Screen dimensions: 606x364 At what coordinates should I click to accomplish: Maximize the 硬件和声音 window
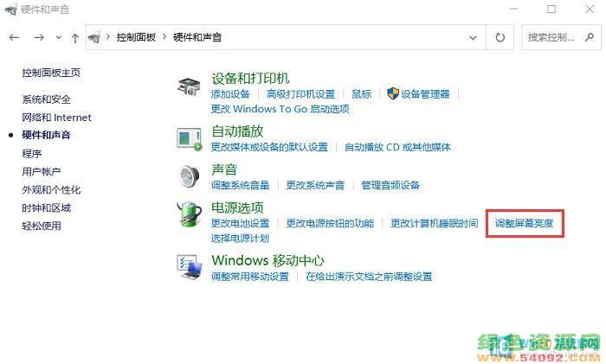coord(551,9)
